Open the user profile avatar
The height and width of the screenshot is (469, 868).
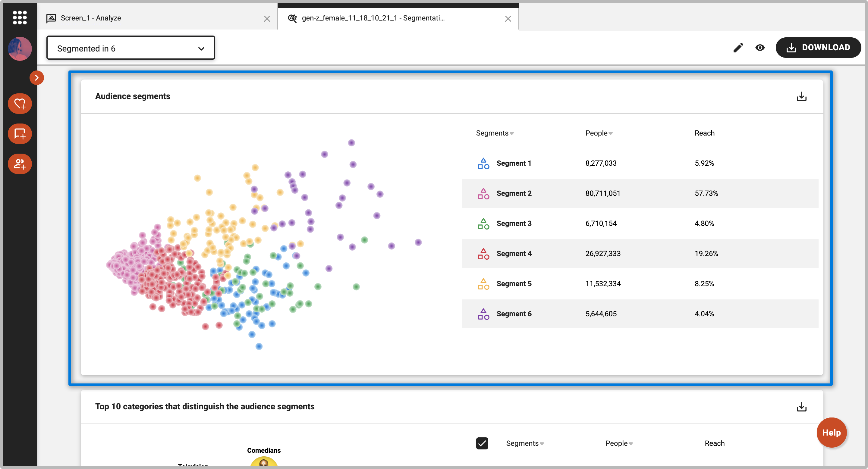[x=20, y=49]
